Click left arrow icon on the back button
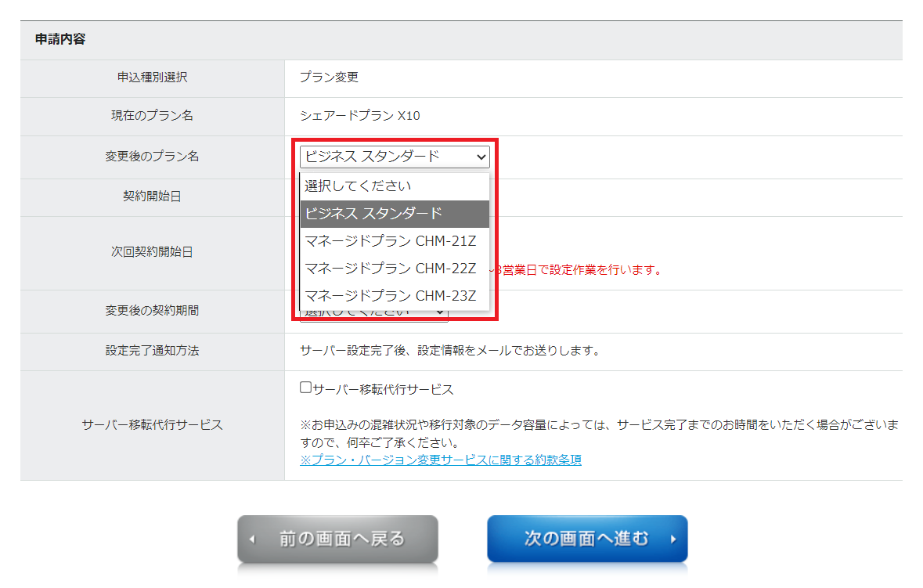 tap(252, 539)
